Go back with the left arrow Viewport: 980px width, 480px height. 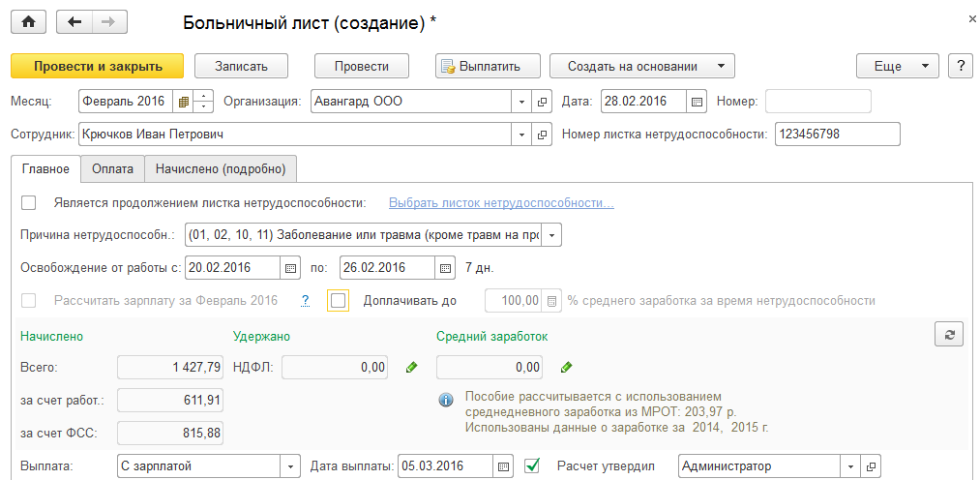coord(74,22)
